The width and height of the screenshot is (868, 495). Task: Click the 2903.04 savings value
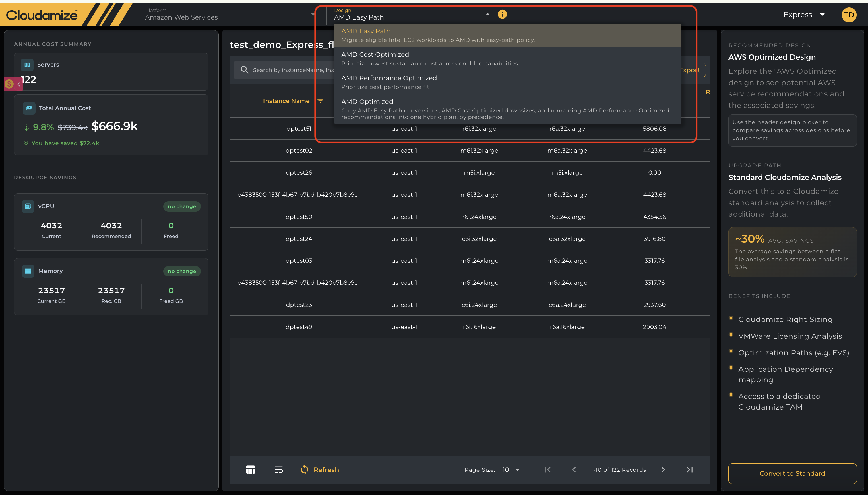point(654,327)
